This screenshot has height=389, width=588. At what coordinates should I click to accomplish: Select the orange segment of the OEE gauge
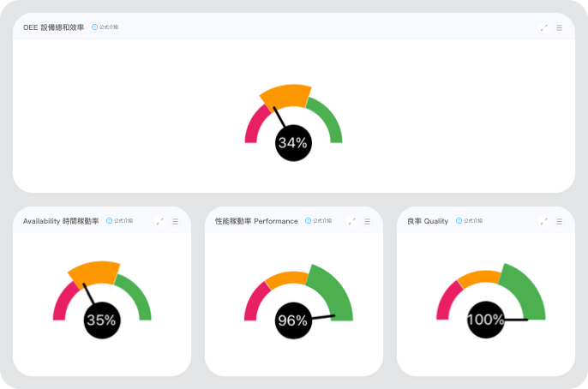tap(286, 94)
